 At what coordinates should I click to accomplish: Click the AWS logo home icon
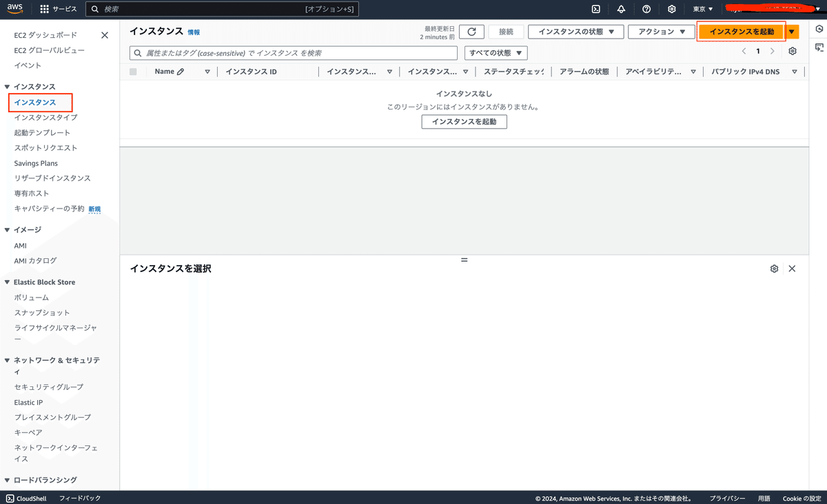[x=15, y=9]
